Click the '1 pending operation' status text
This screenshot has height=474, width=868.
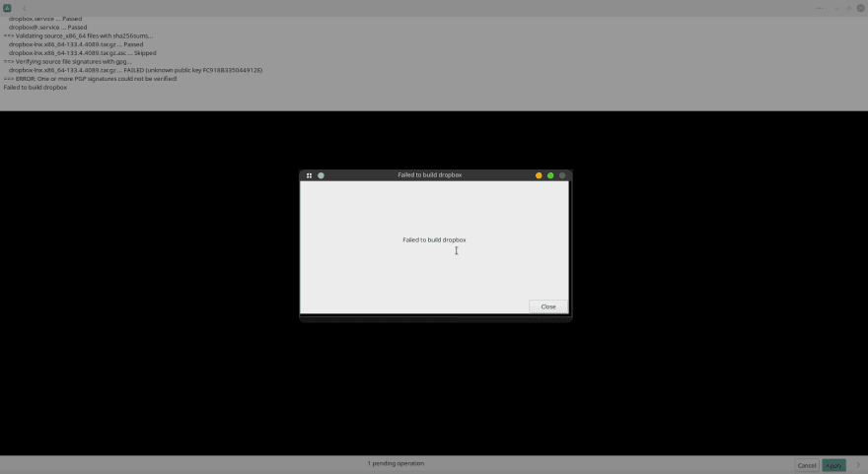pyautogui.click(x=396, y=463)
